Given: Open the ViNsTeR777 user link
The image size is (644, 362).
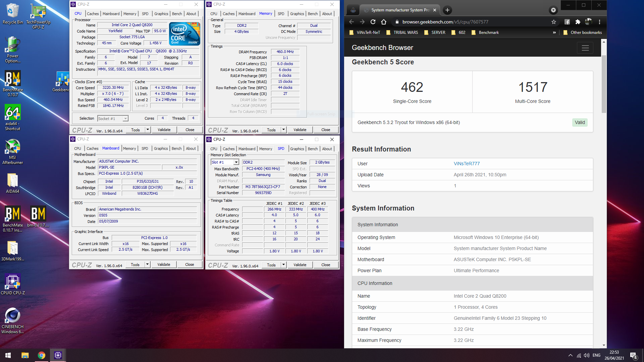Looking at the screenshot, I should [x=467, y=164].
